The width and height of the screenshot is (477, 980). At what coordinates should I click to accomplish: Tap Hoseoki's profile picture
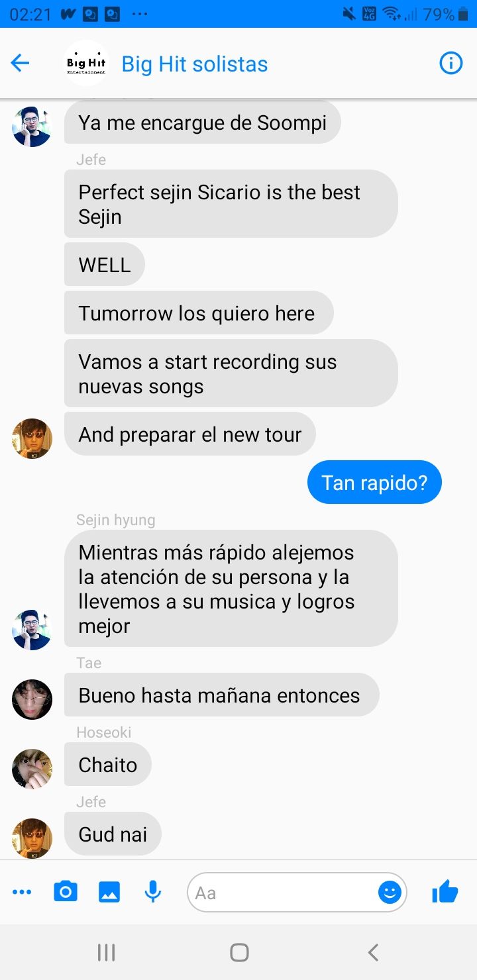click(x=32, y=769)
